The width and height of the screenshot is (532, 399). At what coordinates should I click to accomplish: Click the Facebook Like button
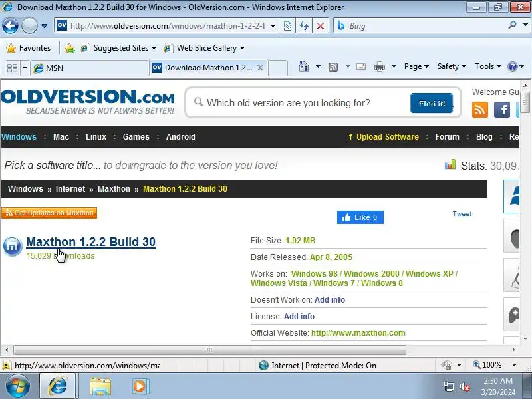click(360, 217)
